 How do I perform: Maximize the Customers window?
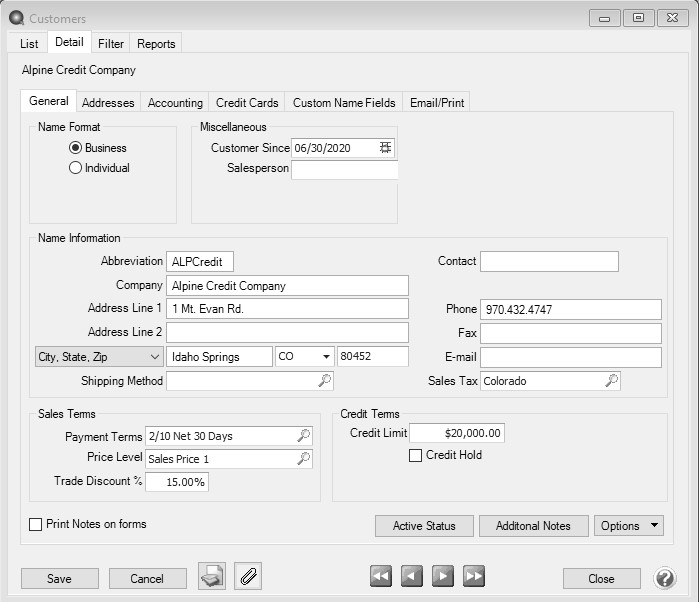click(x=638, y=18)
